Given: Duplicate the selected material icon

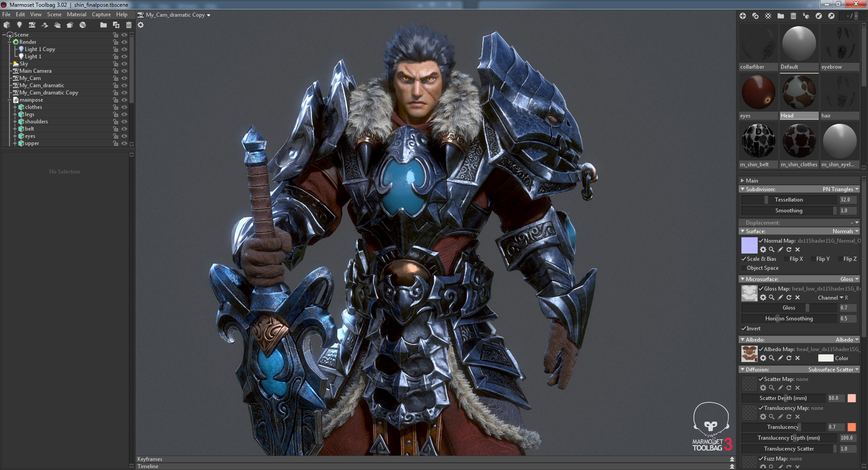Looking at the screenshot, I should tap(755, 16).
